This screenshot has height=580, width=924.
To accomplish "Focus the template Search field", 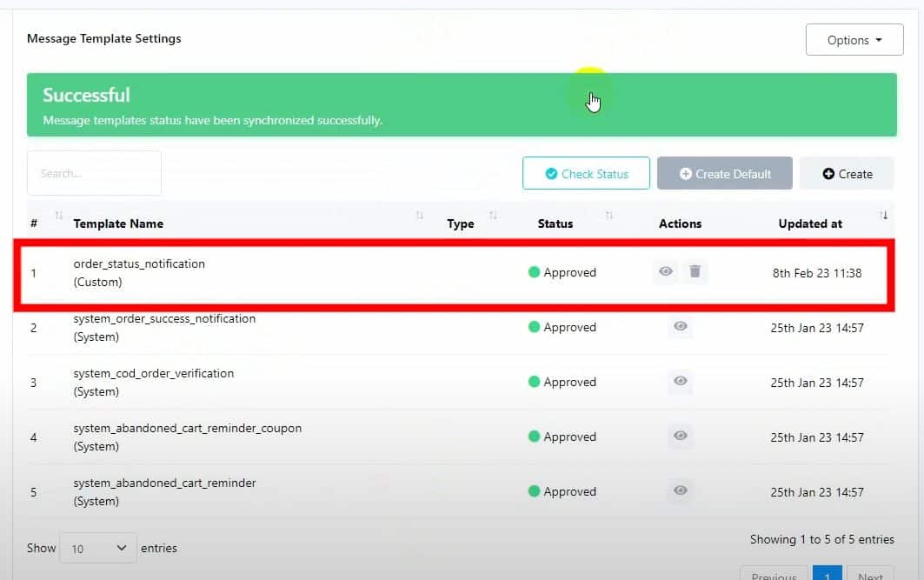I will tap(94, 173).
